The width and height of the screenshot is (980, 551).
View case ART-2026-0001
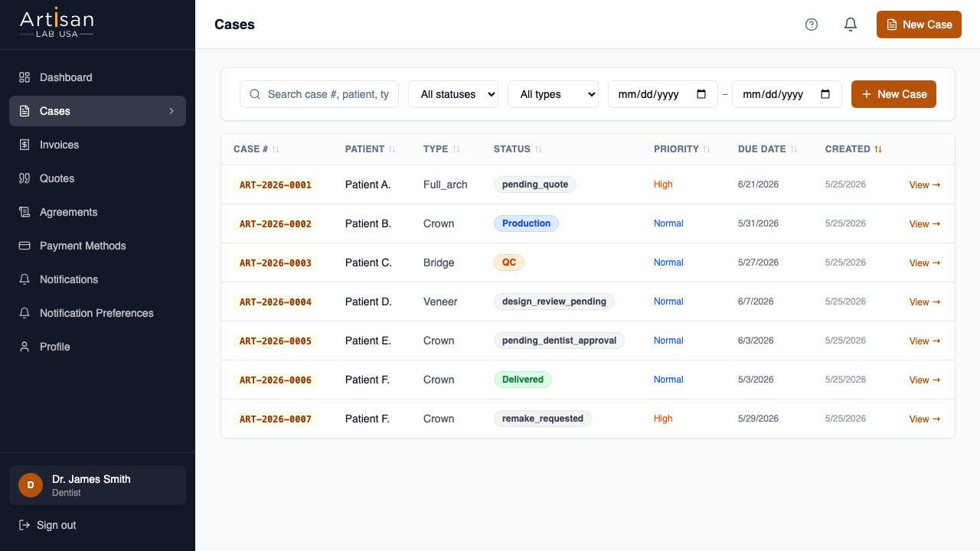coord(925,185)
